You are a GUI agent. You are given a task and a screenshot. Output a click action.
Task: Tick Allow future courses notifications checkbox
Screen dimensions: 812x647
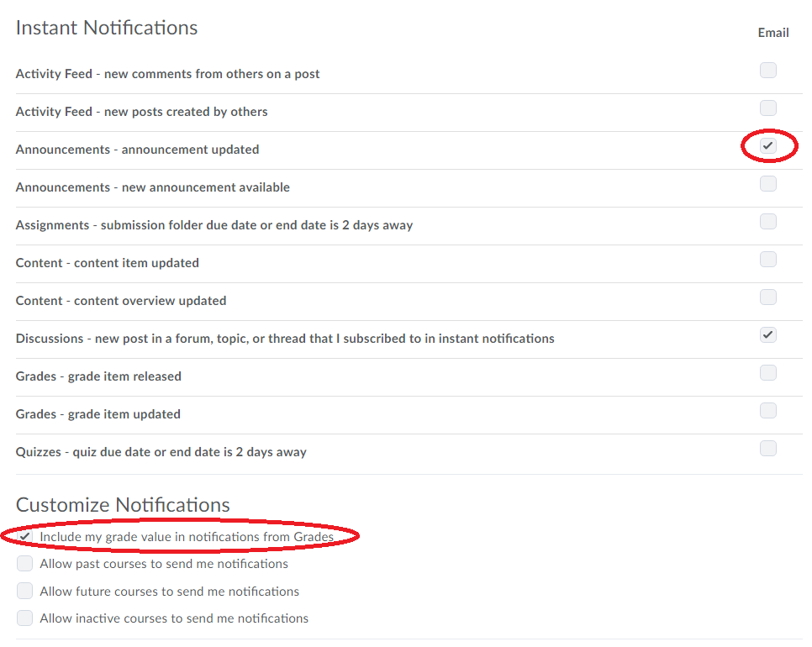[x=25, y=592]
